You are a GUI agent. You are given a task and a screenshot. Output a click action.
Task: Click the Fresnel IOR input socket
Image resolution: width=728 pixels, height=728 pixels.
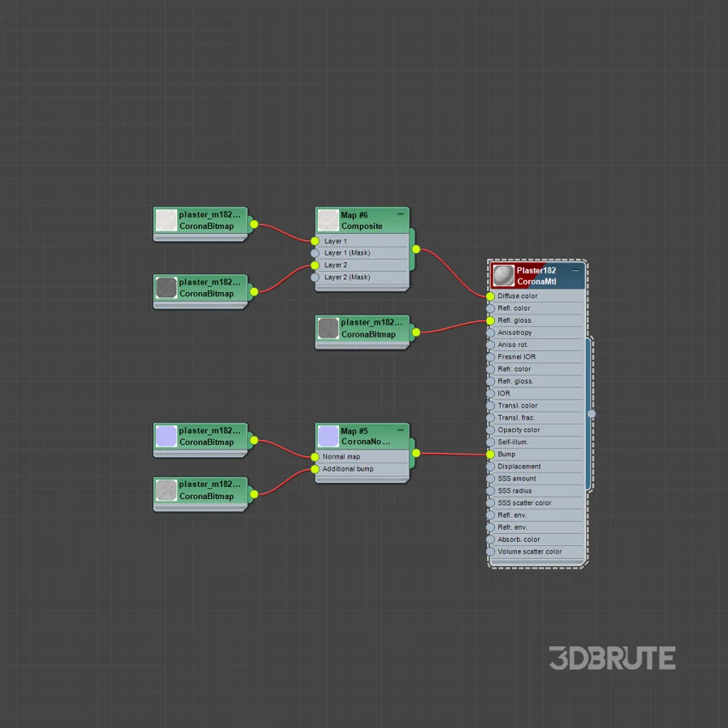(x=491, y=357)
